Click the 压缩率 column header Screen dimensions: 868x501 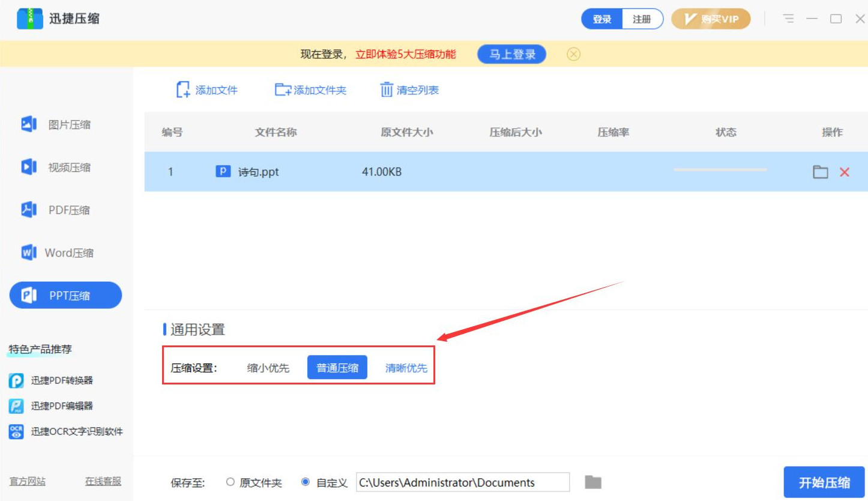tap(613, 132)
